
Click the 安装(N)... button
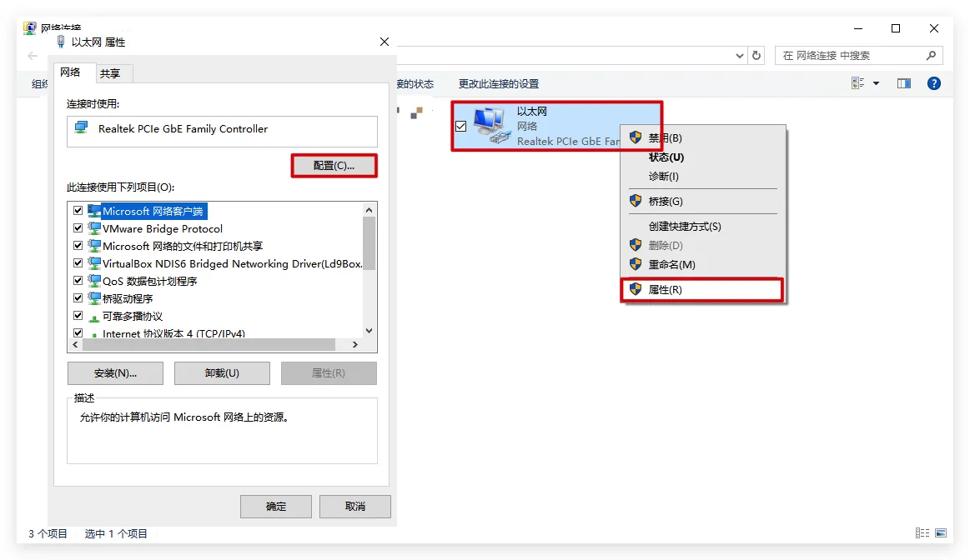pos(115,373)
